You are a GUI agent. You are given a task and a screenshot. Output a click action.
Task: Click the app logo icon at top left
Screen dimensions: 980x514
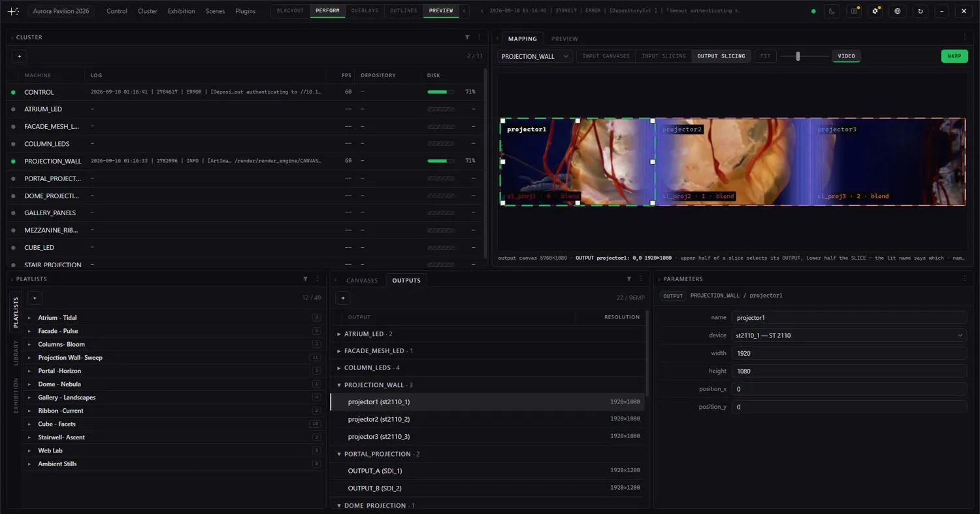tap(13, 11)
